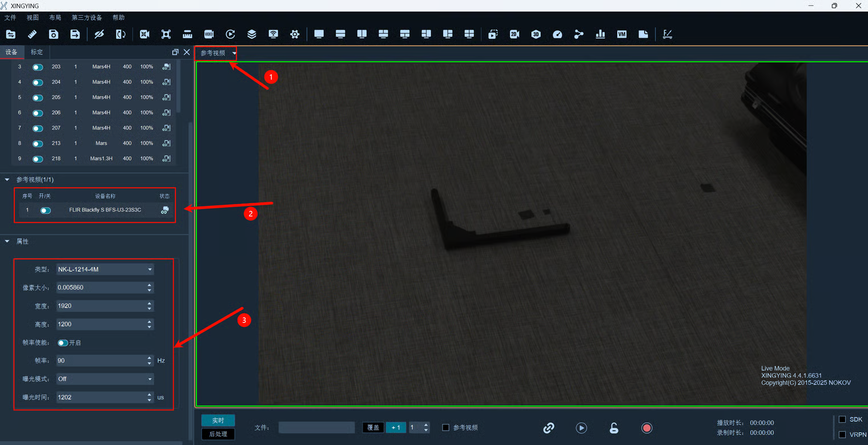The height and width of the screenshot is (445, 868).
Task: Open the 布局 menu
Action: coord(55,18)
